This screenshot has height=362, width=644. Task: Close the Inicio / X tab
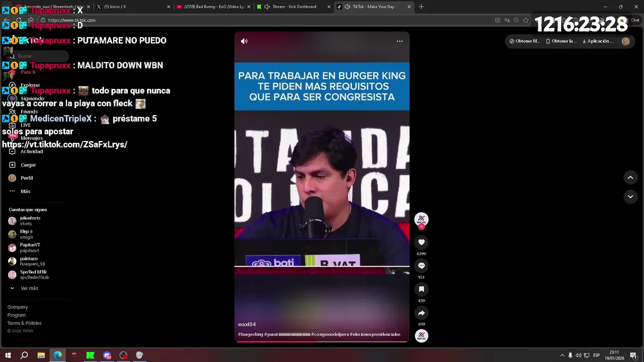(x=169, y=7)
